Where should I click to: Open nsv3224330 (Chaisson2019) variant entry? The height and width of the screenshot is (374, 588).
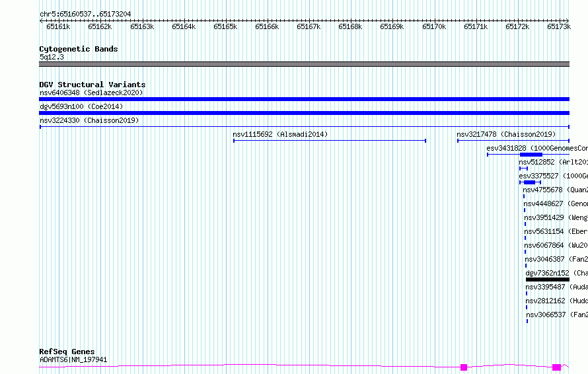(x=89, y=120)
